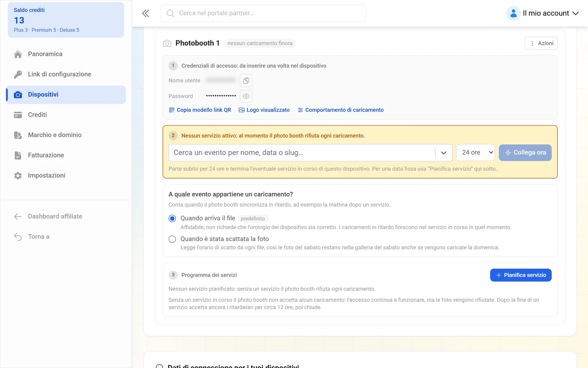
Task: Click the camera icon next to Photobooth 1
Action: (x=167, y=43)
